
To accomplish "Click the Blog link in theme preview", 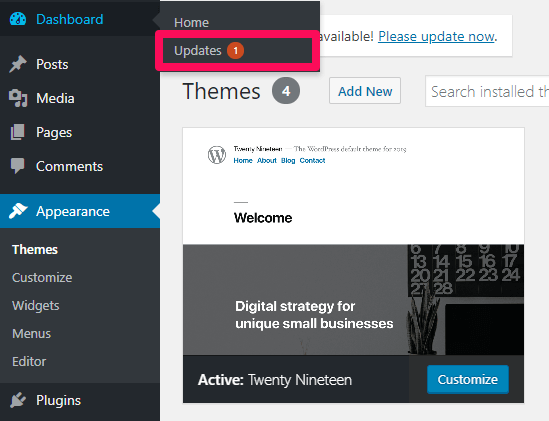I will [288, 160].
